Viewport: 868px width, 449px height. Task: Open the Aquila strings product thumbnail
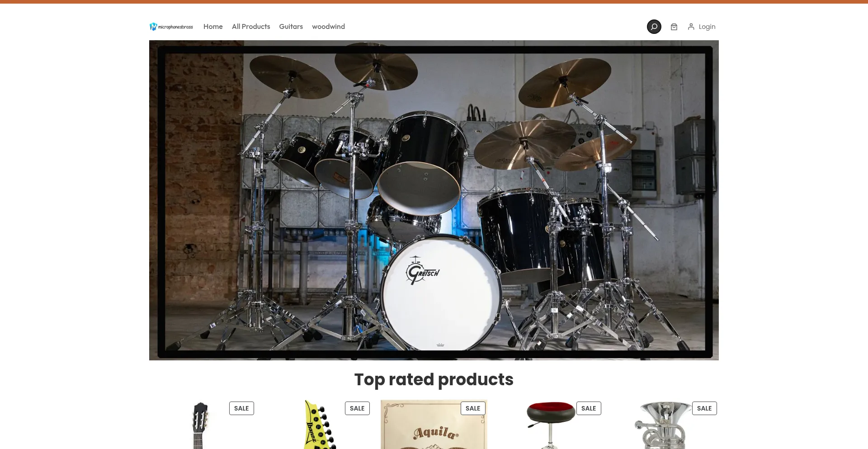coord(434,425)
